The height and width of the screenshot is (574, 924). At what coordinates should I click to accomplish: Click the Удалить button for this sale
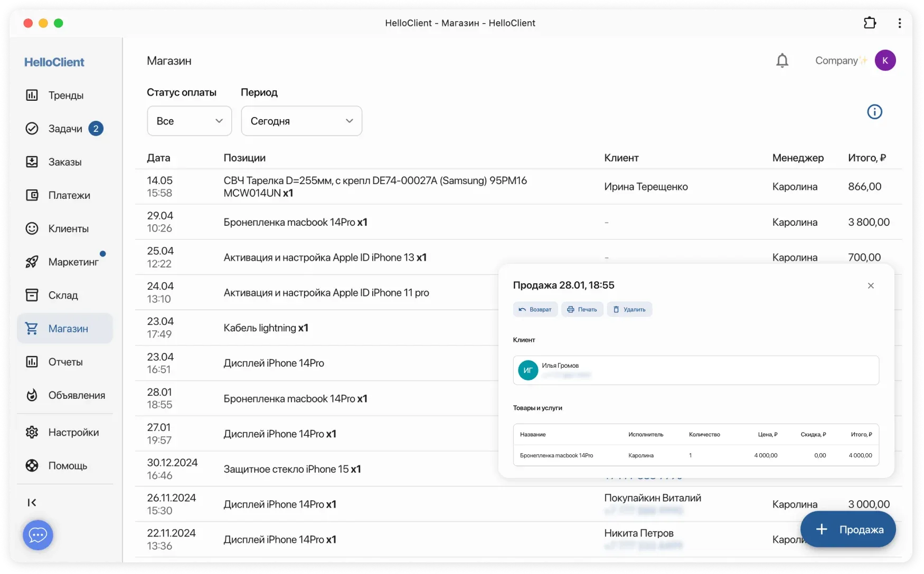[629, 310]
